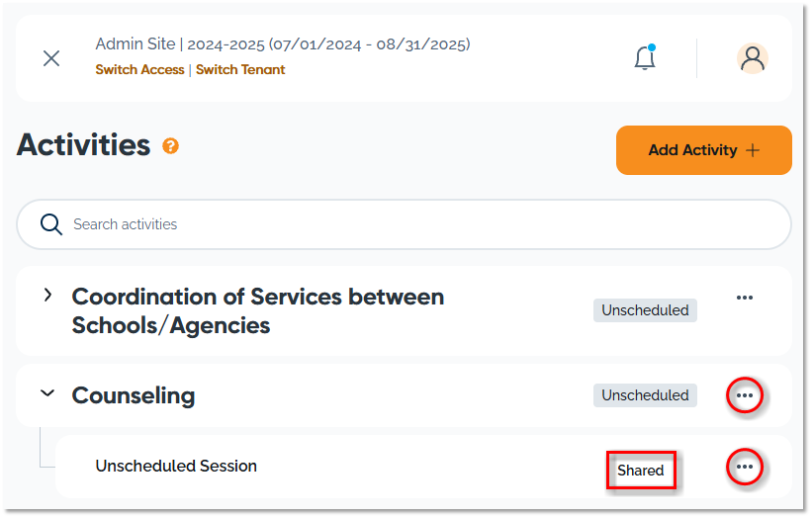Select the Counseling activity title
Screen dimensions: 812x518
(x=134, y=395)
